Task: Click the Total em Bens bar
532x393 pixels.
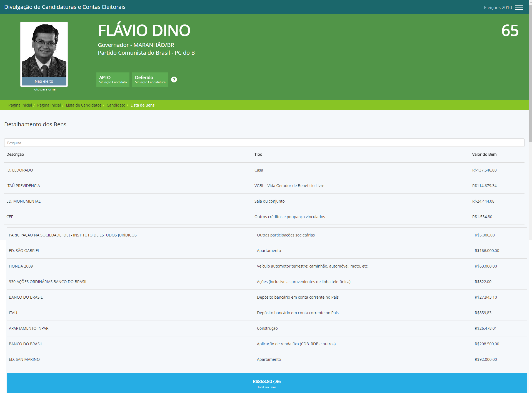Action: point(266,383)
